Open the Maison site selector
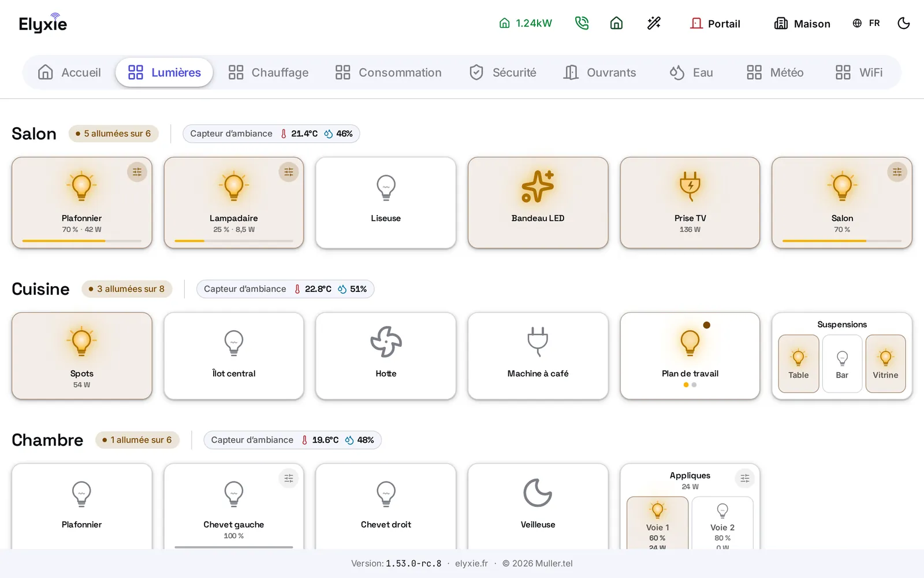924x578 pixels. point(802,23)
